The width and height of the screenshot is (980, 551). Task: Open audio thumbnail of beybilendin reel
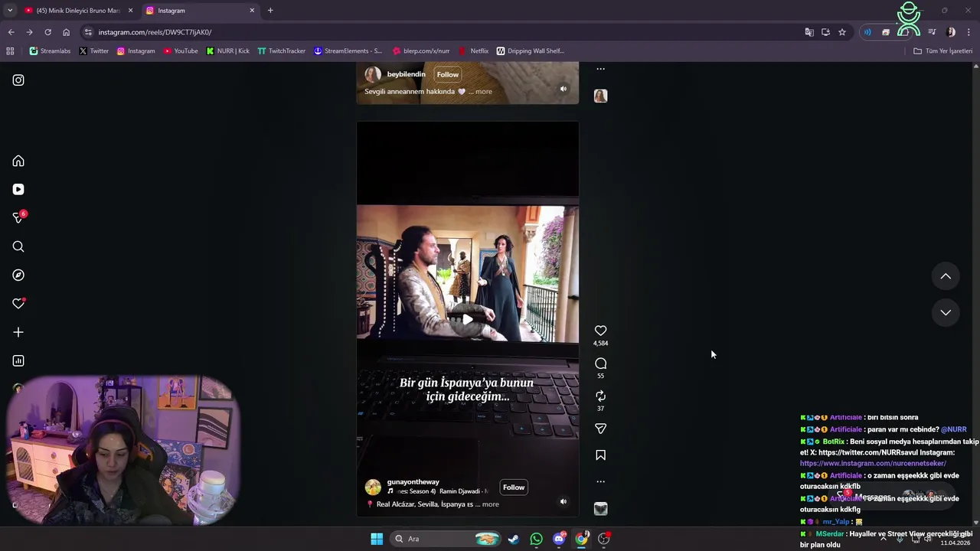pyautogui.click(x=600, y=96)
